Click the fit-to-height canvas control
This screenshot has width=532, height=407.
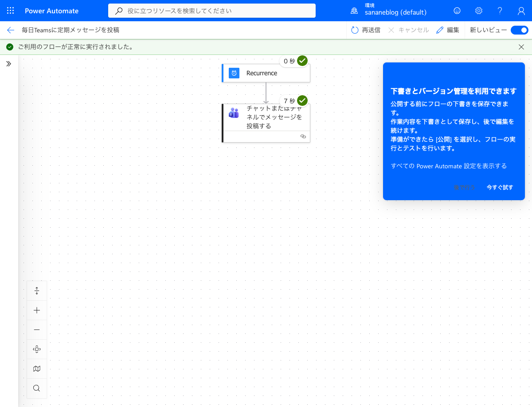(x=37, y=291)
